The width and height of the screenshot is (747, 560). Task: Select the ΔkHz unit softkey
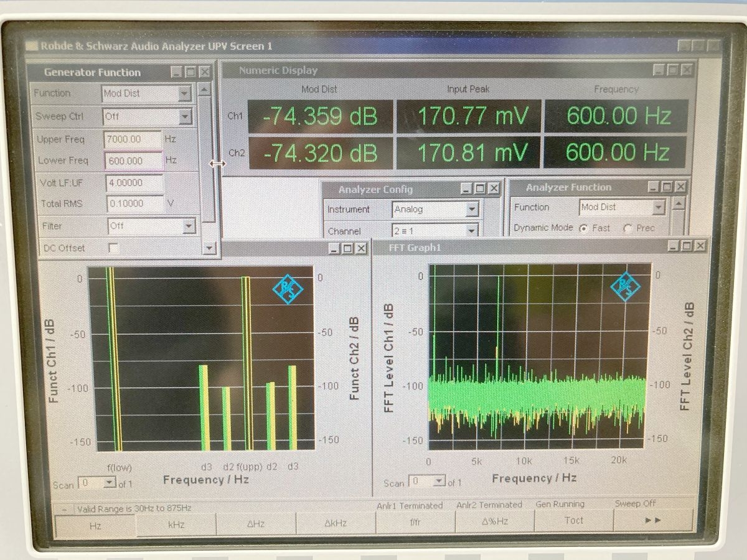click(x=336, y=523)
